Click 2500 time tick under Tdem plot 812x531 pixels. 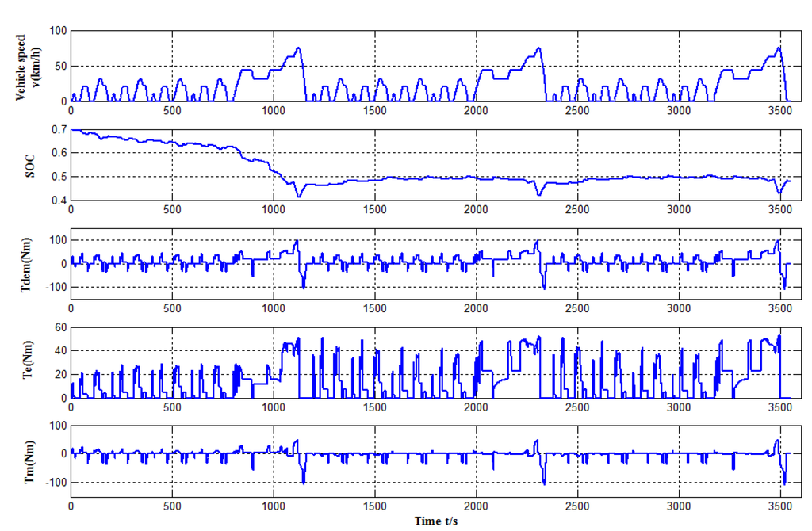pos(577,308)
